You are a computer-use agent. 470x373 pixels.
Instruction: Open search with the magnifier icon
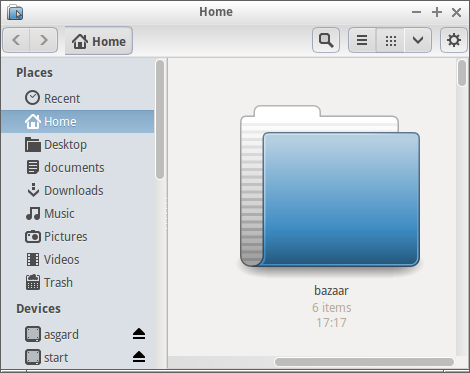(326, 40)
